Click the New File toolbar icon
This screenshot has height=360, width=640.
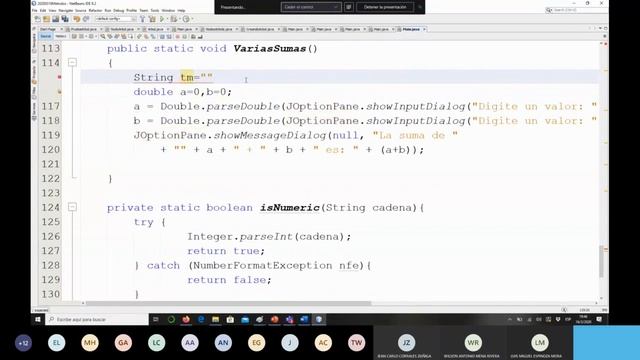point(38,19)
